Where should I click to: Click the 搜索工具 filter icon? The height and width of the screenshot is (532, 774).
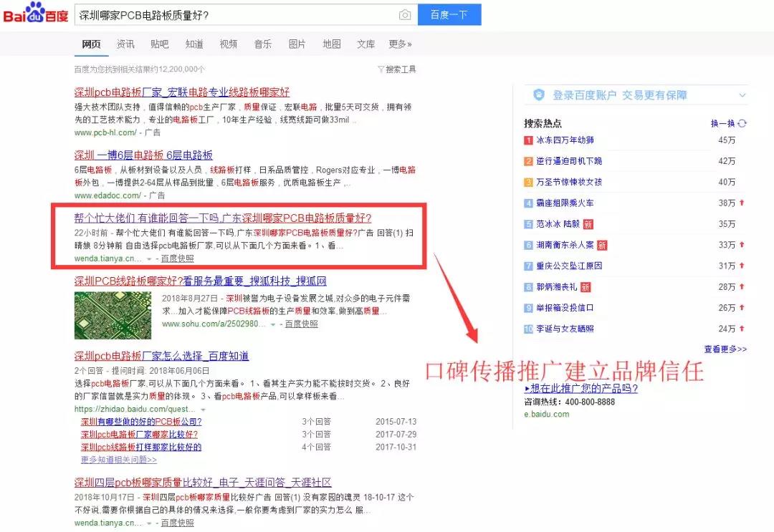point(381,69)
